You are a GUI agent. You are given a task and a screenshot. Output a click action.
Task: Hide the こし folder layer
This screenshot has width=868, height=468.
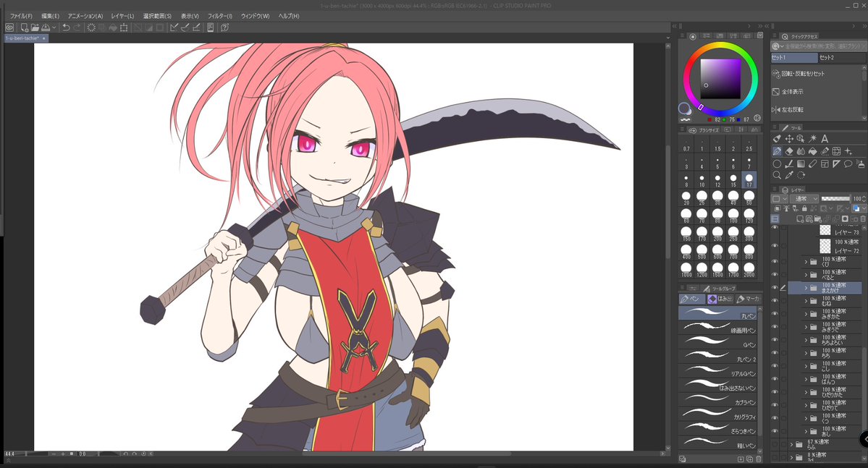(775, 366)
